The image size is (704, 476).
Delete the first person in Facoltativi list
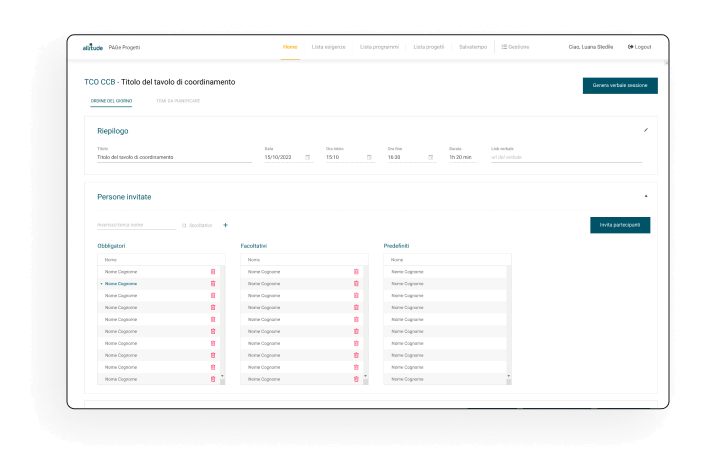pyautogui.click(x=356, y=272)
